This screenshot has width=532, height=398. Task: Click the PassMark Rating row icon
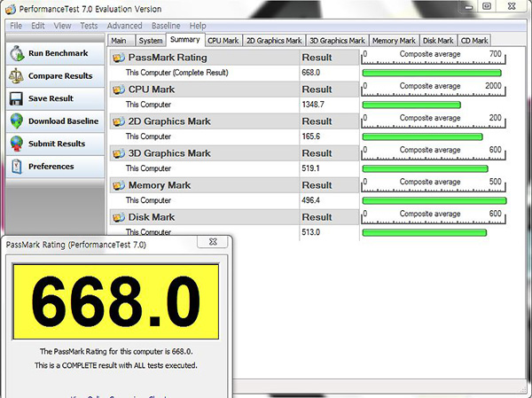[119, 58]
